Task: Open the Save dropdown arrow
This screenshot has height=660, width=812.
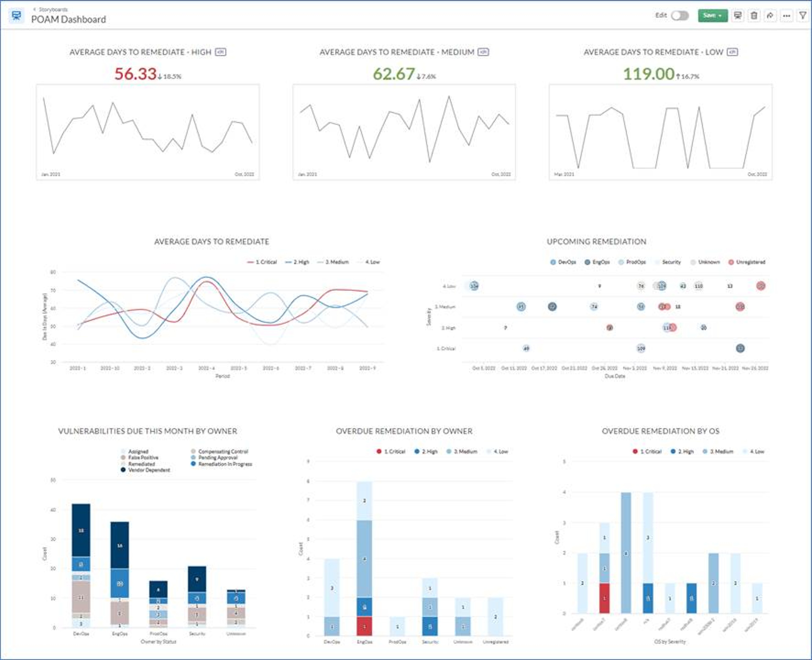Action: [x=720, y=16]
